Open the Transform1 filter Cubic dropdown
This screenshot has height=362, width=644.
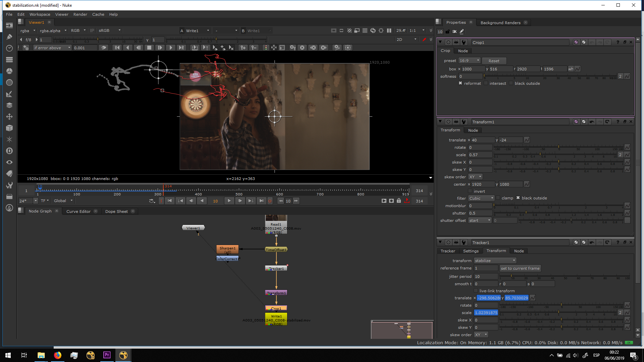481,198
